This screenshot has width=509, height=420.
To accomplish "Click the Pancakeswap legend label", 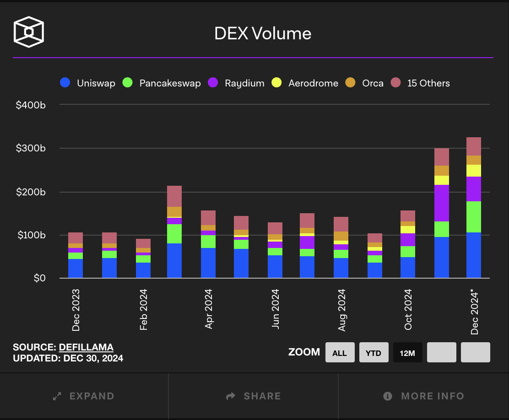I will pyautogui.click(x=170, y=83).
